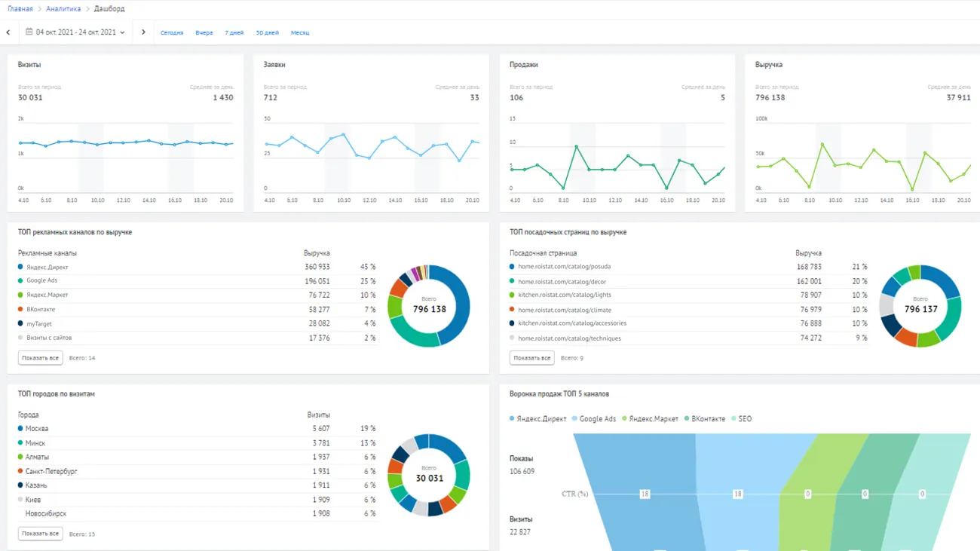Click the green dot beside Google Ads channel row
The height and width of the screenshot is (551, 980).
point(20,280)
